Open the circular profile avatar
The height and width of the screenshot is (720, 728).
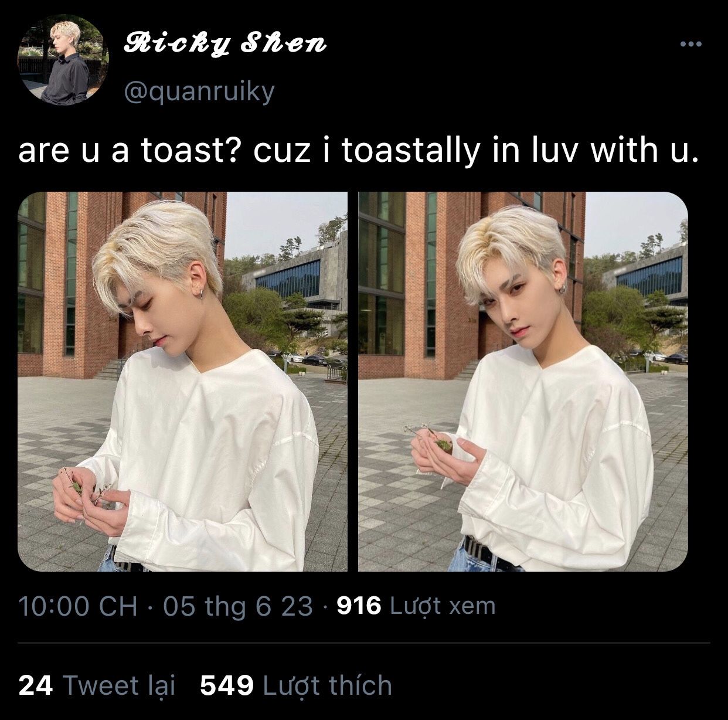tap(63, 60)
